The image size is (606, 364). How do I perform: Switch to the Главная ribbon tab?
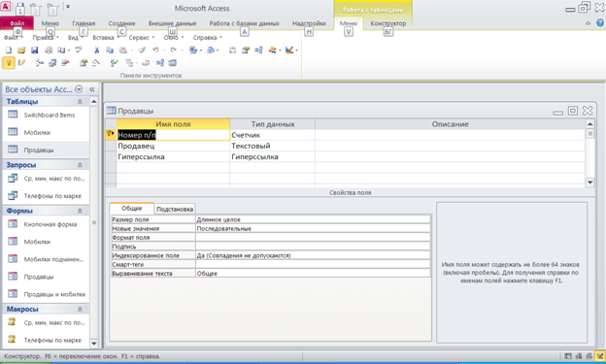tap(84, 23)
